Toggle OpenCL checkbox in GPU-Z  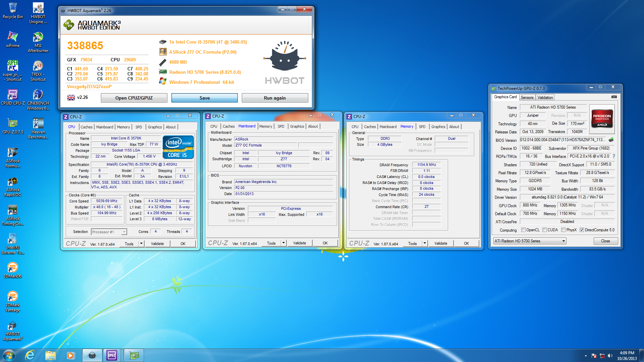(x=523, y=230)
